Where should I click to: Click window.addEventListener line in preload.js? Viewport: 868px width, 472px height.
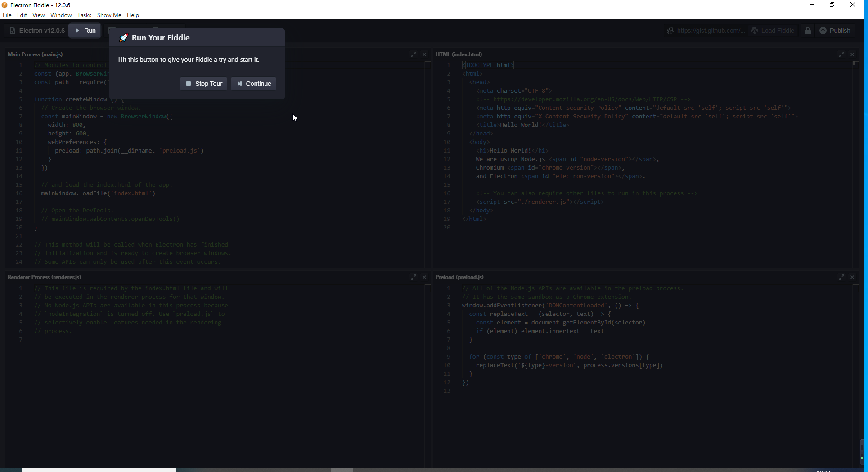click(550, 306)
